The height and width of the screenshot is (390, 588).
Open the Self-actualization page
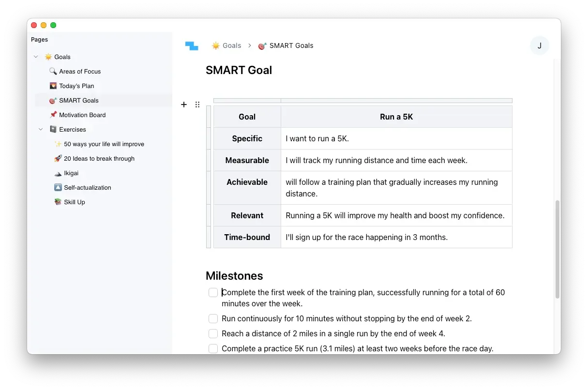[x=88, y=188]
